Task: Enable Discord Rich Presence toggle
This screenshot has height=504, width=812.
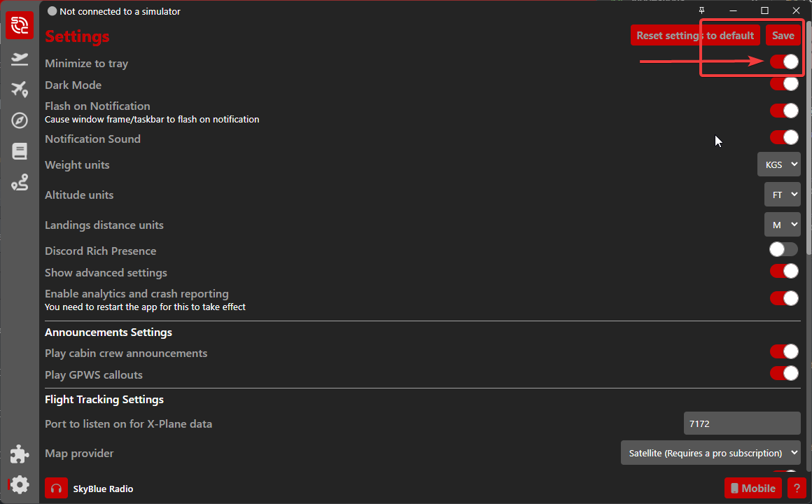Action: [x=783, y=249]
